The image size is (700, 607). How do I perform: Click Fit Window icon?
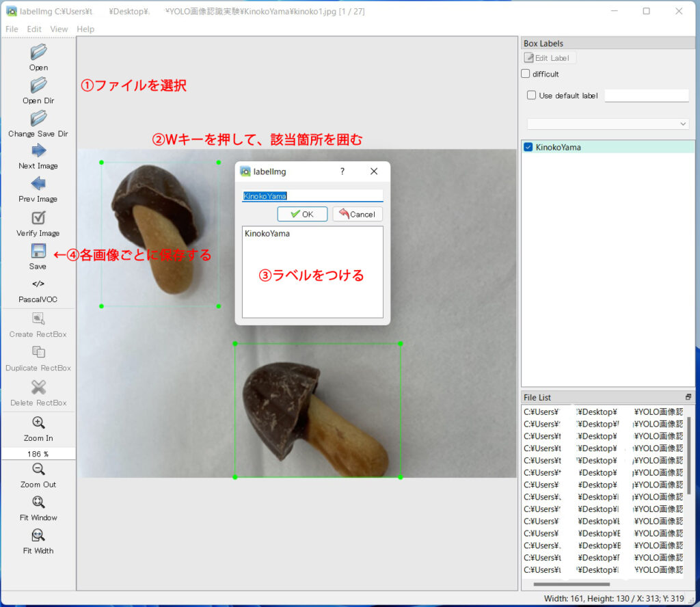click(x=38, y=502)
